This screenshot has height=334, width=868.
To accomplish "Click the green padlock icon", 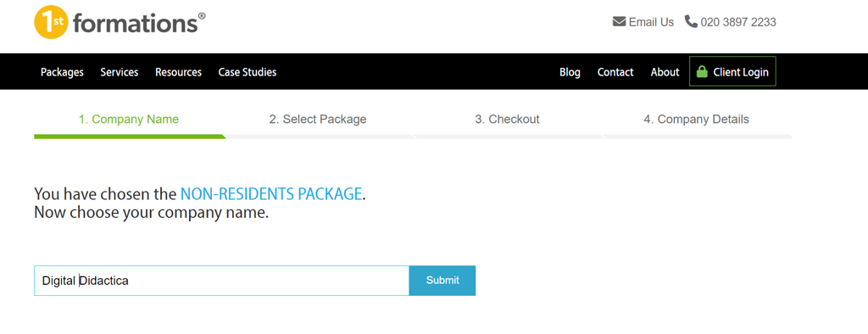I will pos(702,71).
